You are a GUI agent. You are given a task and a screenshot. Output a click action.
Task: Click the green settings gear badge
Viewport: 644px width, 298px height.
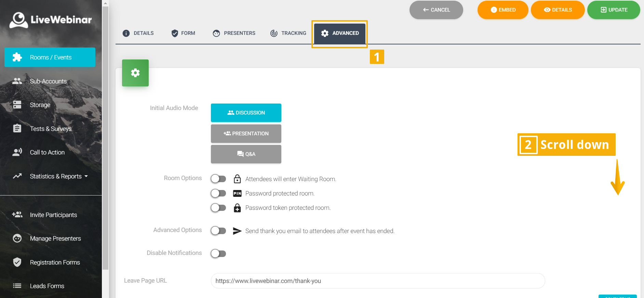[x=135, y=73]
